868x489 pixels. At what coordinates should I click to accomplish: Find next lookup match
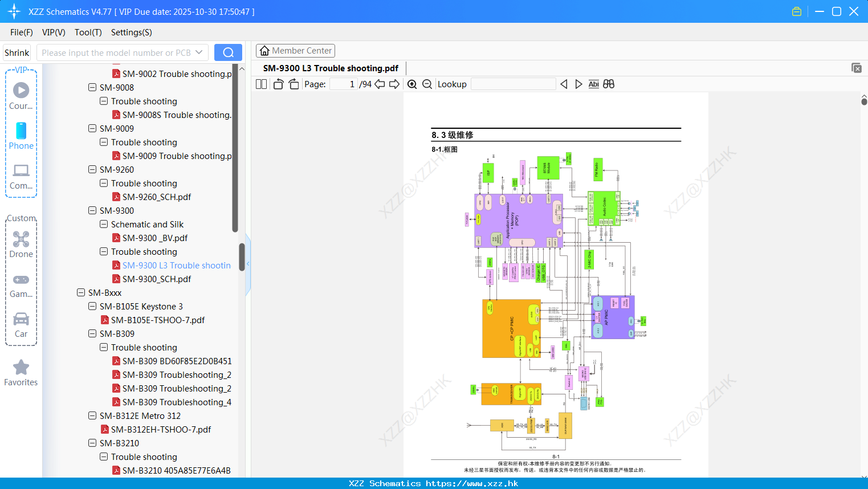(x=578, y=84)
